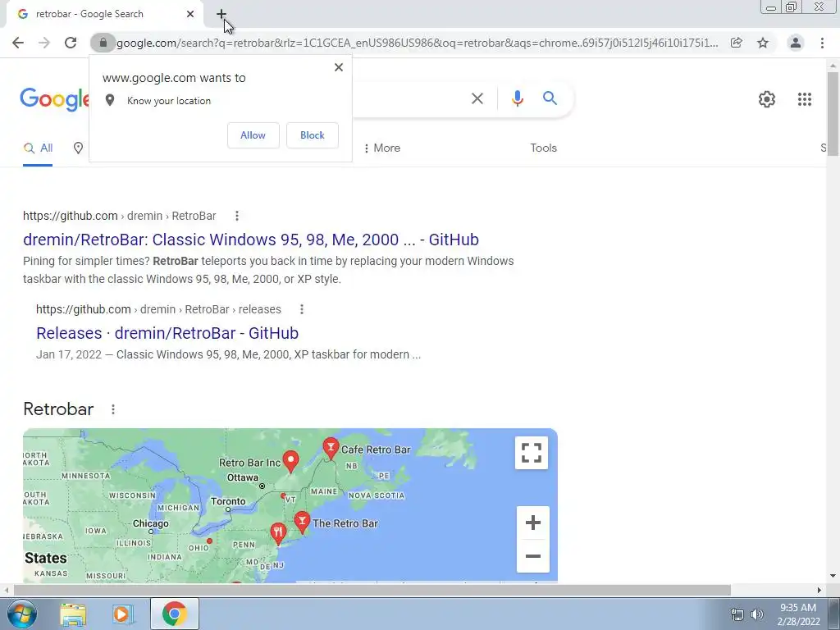Expand the More search options
Screen dimensions: 840x630
[x=382, y=148]
